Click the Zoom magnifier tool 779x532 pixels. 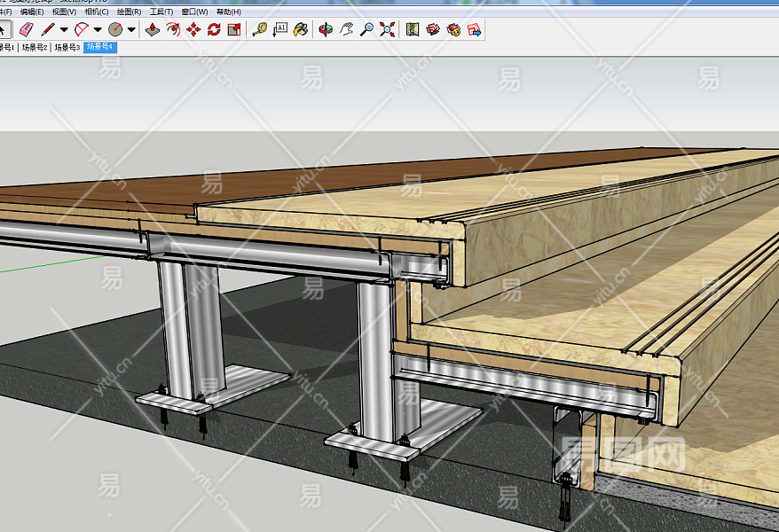pos(366,29)
